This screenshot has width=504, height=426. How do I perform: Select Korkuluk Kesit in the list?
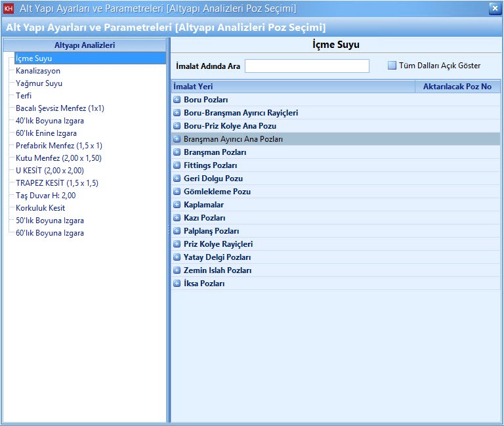click(41, 208)
